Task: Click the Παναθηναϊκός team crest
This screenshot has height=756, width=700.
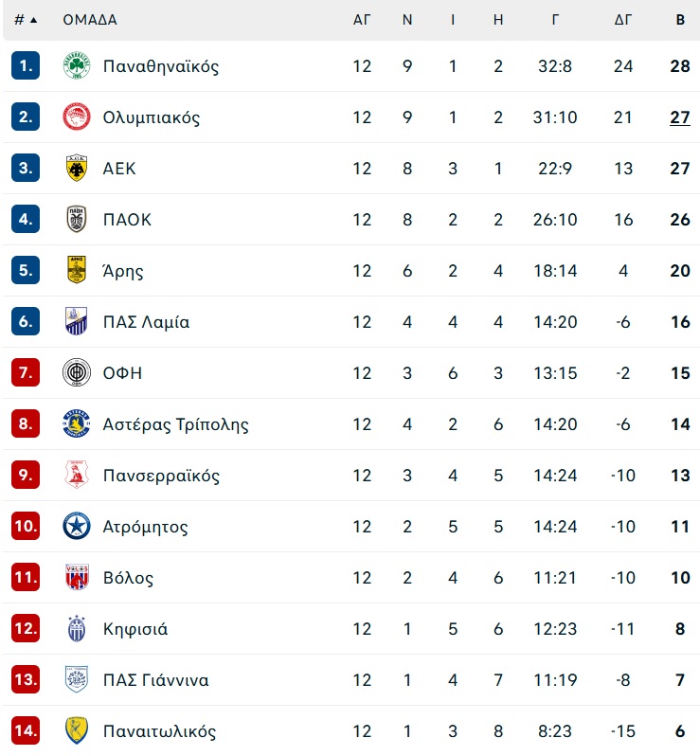Action: (x=77, y=65)
